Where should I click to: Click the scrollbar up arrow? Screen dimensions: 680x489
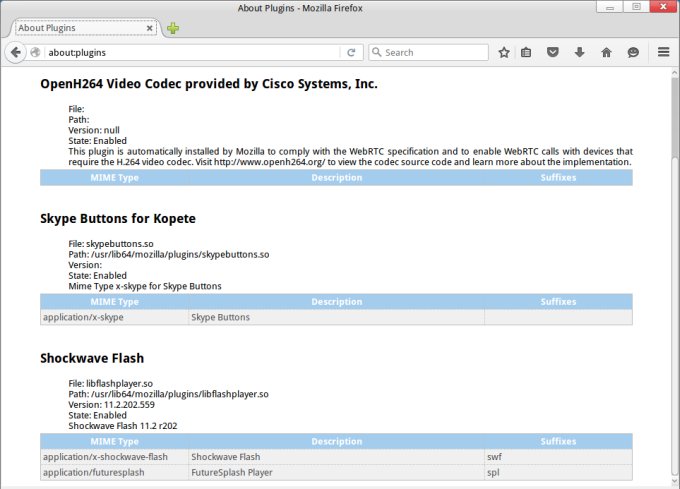675,72
